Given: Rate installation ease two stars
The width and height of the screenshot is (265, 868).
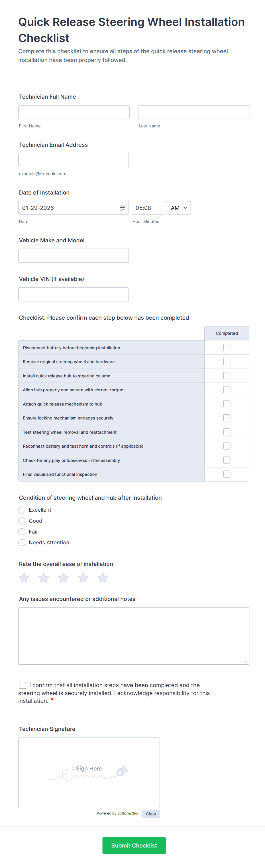Looking at the screenshot, I should 44,578.
